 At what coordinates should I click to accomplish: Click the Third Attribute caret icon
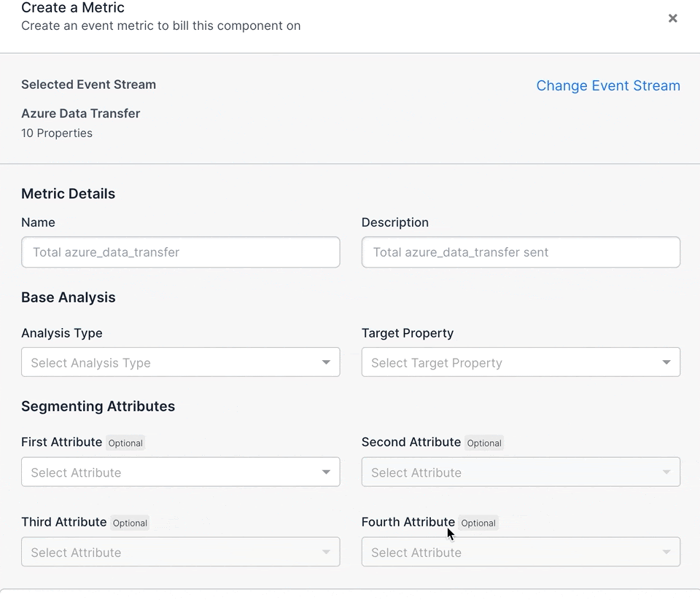coord(327,552)
